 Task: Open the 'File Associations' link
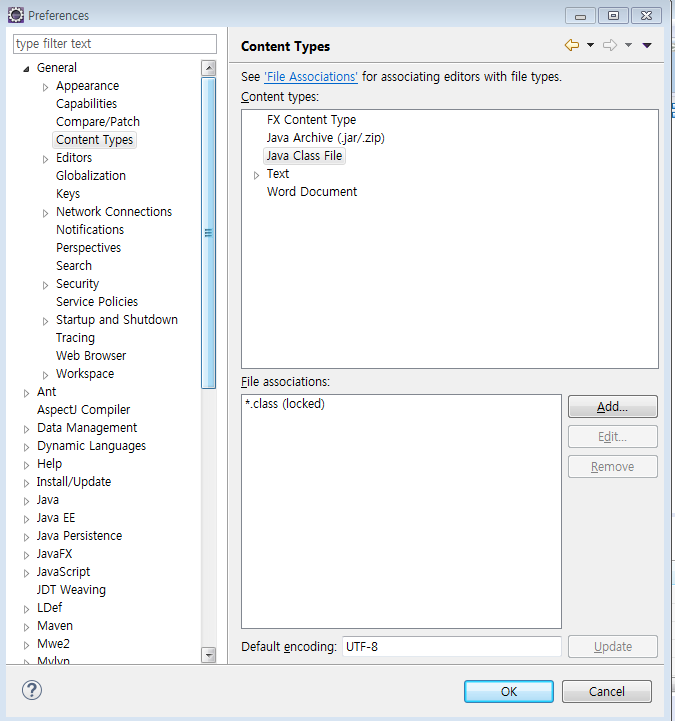tap(311, 76)
